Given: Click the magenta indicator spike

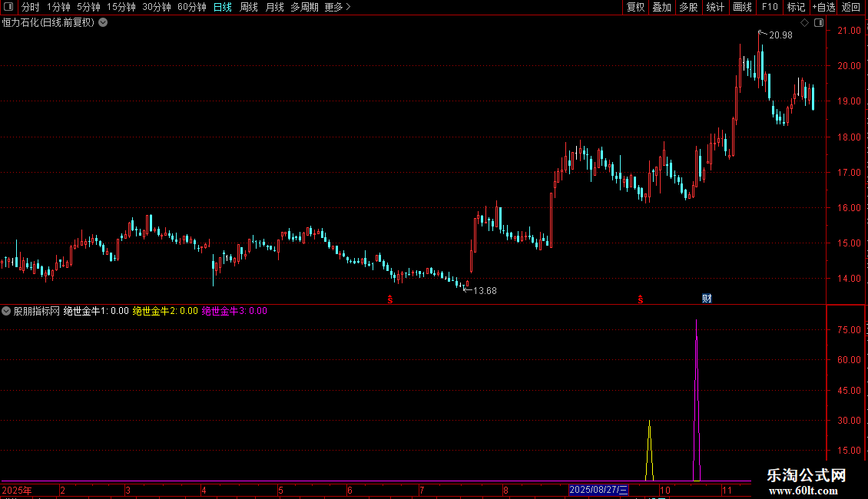Looking at the screenshot, I should (x=697, y=401).
